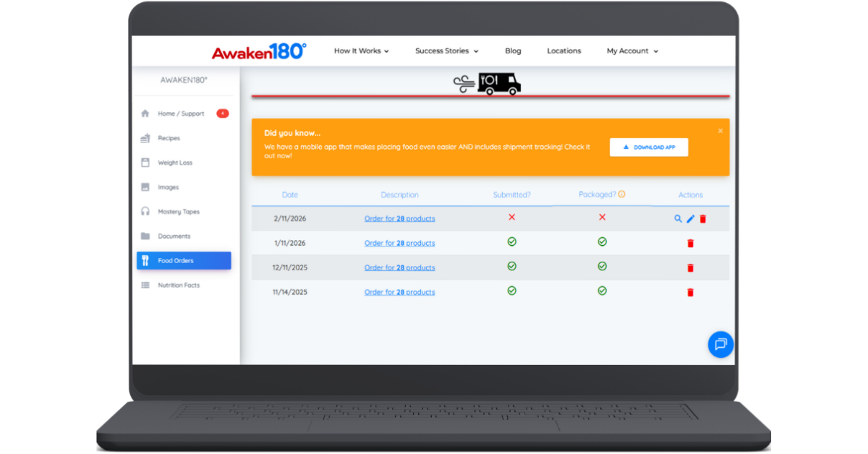View the 2/11/2026 order with magnifier
The height and width of the screenshot is (454, 868).
(x=678, y=218)
